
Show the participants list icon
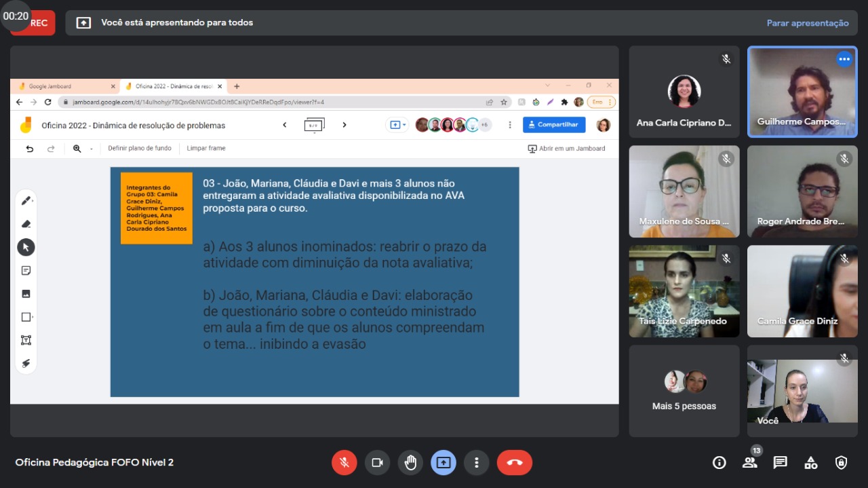(x=749, y=462)
